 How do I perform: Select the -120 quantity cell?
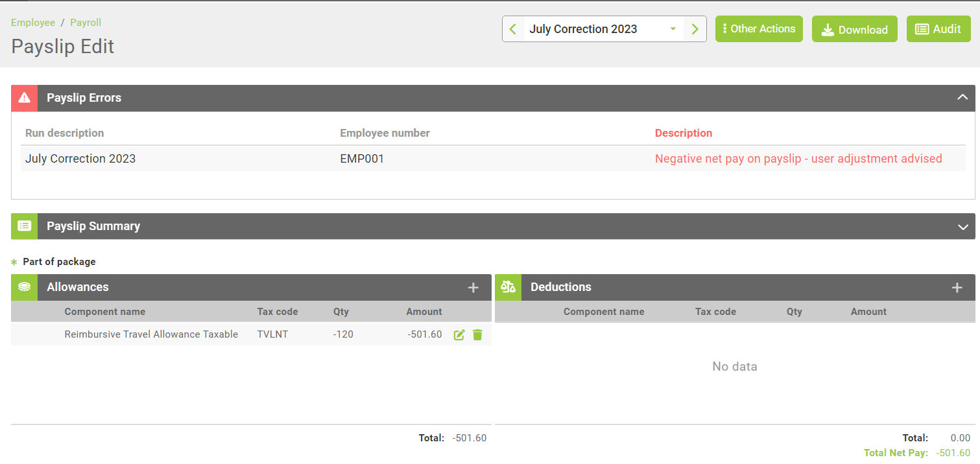[x=343, y=334]
